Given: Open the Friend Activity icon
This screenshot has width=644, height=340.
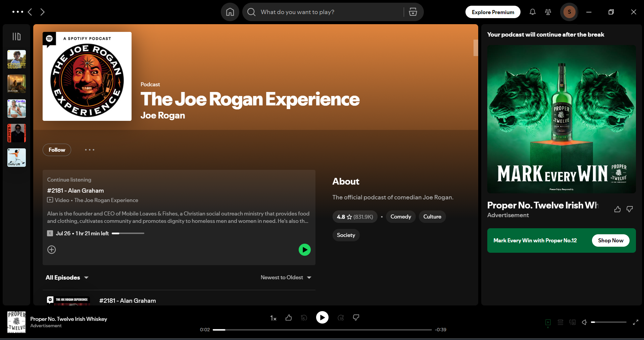Looking at the screenshot, I should pos(548,12).
